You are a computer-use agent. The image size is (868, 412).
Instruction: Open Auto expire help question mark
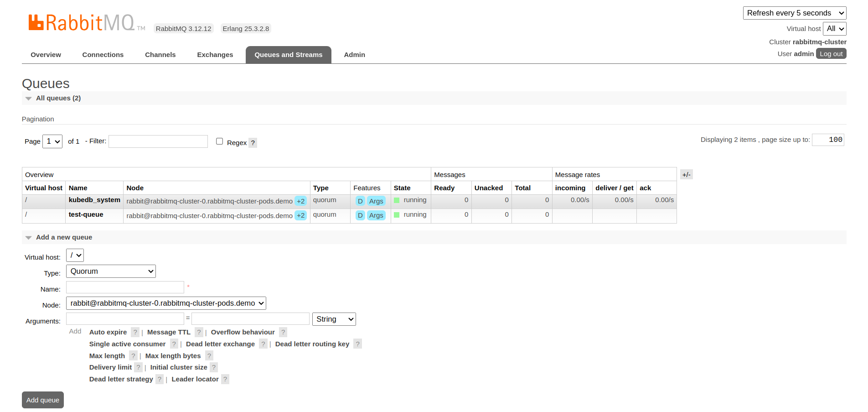pos(135,332)
